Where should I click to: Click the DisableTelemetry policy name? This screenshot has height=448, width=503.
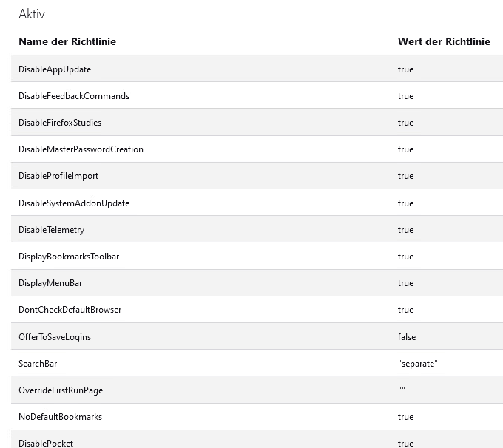[51, 230]
